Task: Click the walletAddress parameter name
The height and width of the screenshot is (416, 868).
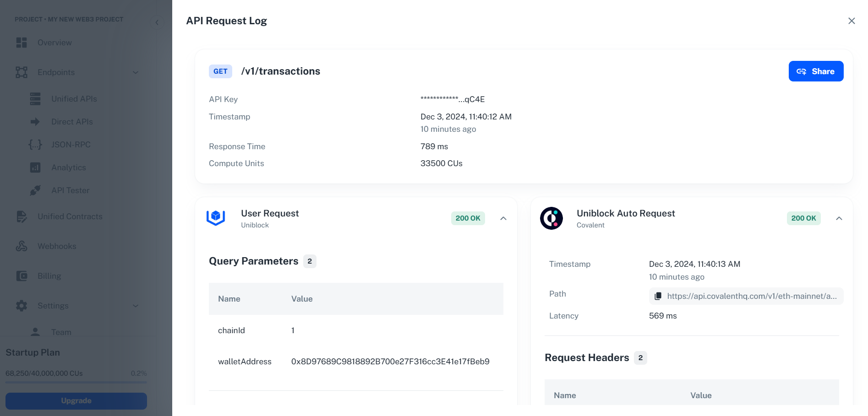Action: 245,362
